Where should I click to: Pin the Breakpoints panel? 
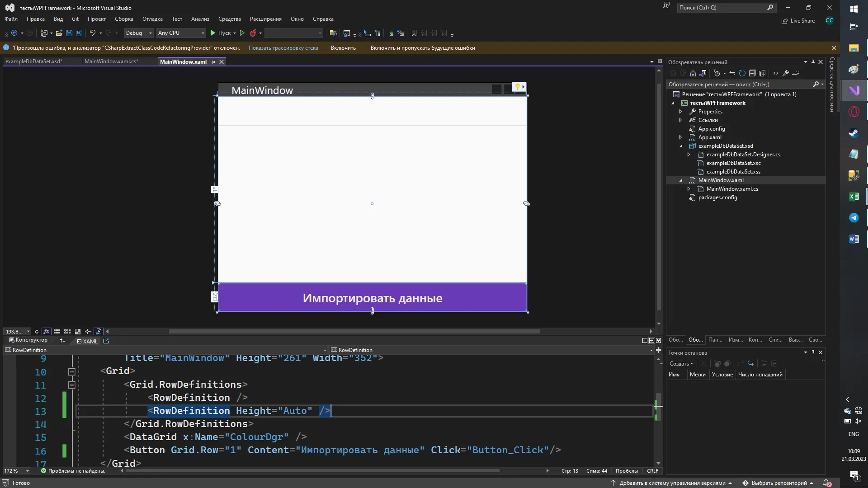click(813, 352)
